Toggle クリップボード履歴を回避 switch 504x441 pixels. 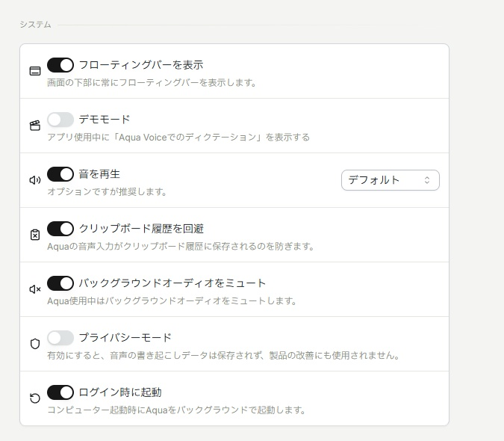(60, 229)
